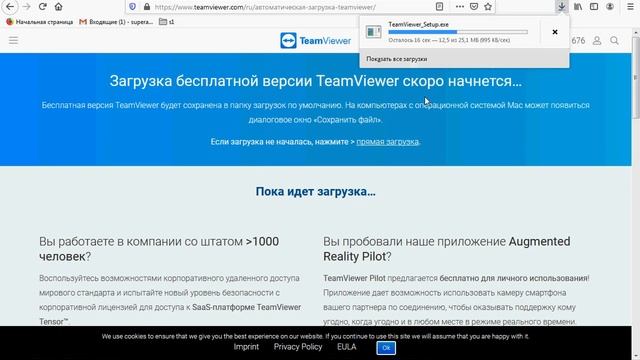The width and height of the screenshot is (640, 360).
Task: Open the Начальная страница bookmark
Action: click(40, 22)
